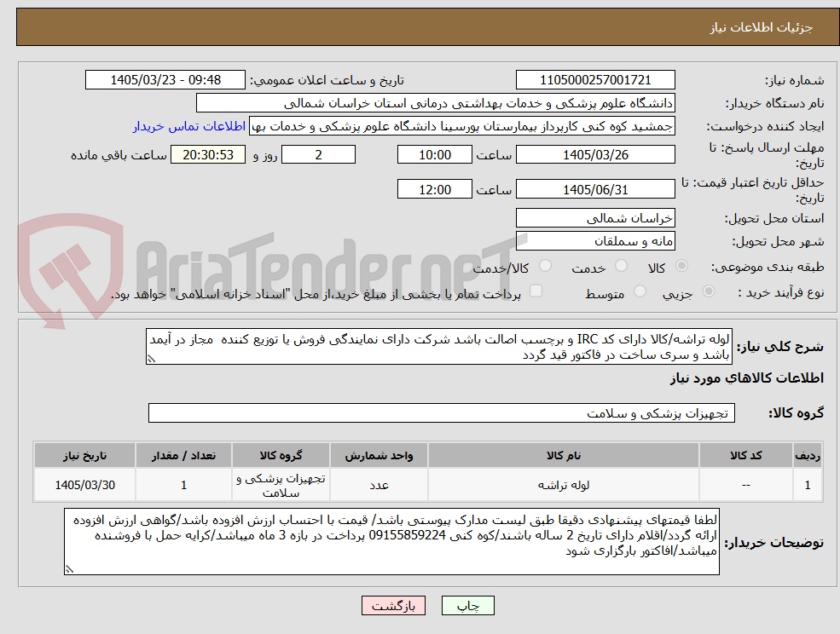
Task: Click the remaining time countdown 20:30:53
Action: [208, 155]
